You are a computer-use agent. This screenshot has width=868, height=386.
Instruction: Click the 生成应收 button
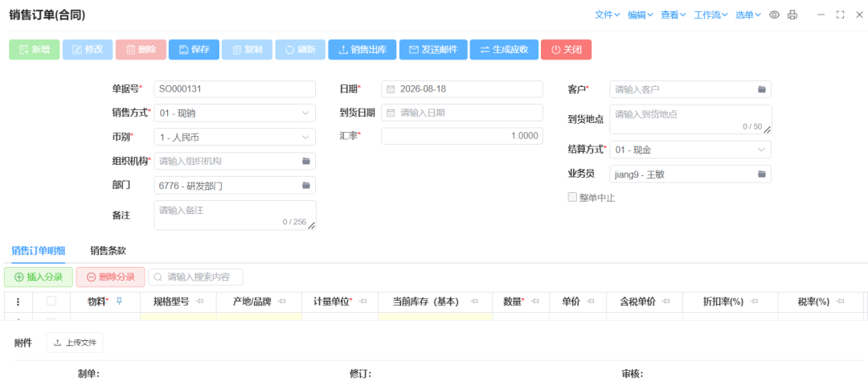coord(504,49)
